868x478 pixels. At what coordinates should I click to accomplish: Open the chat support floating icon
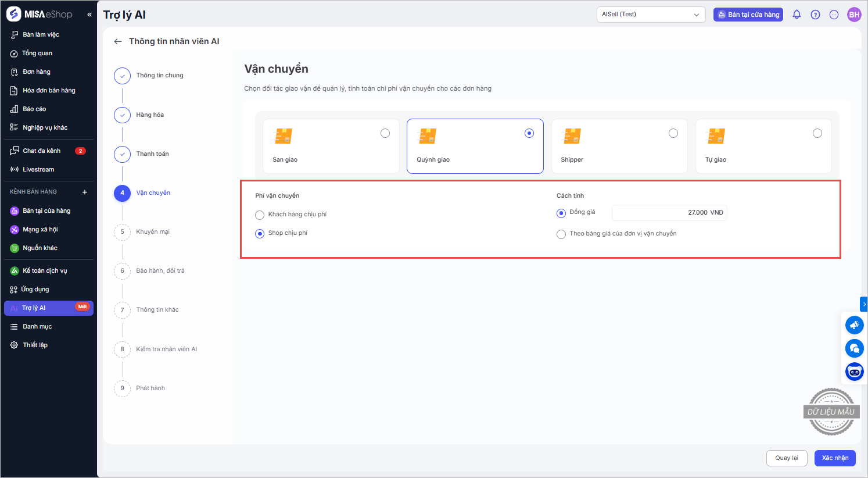[854, 348]
